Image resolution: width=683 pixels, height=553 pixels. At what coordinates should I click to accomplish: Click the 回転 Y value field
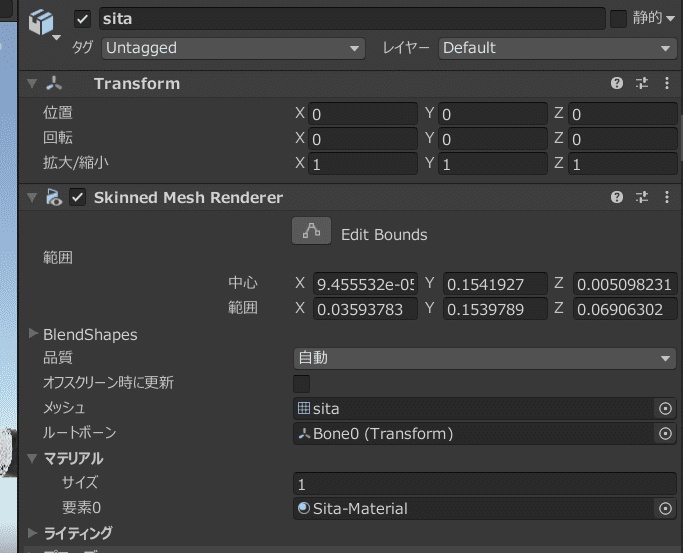click(x=493, y=139)
